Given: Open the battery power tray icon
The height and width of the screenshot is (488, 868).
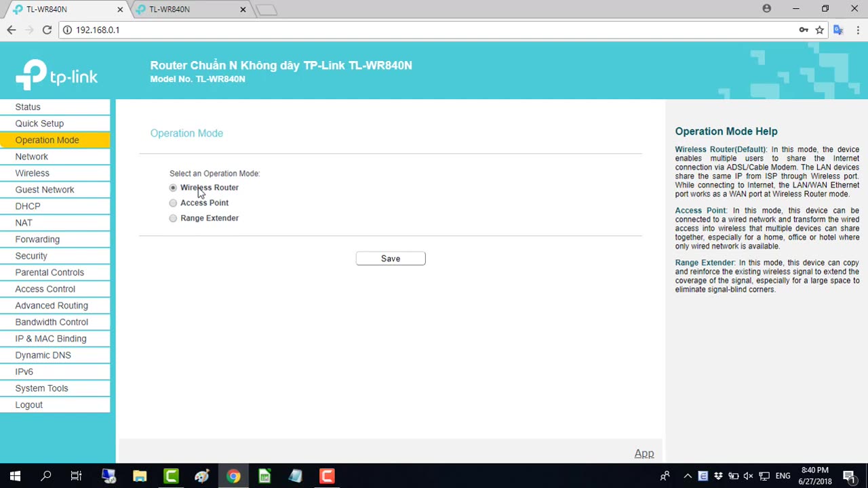Looking at the screenshot, I should point(734,476).
